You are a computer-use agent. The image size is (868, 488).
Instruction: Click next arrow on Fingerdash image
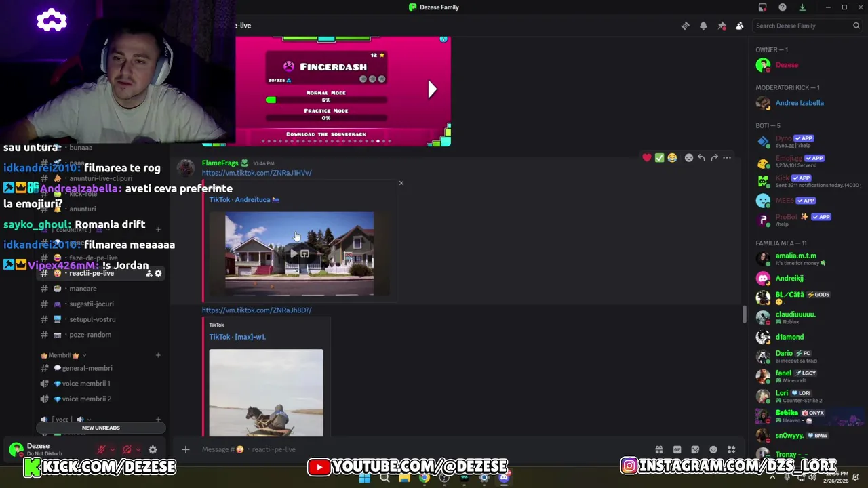point(432,89)
